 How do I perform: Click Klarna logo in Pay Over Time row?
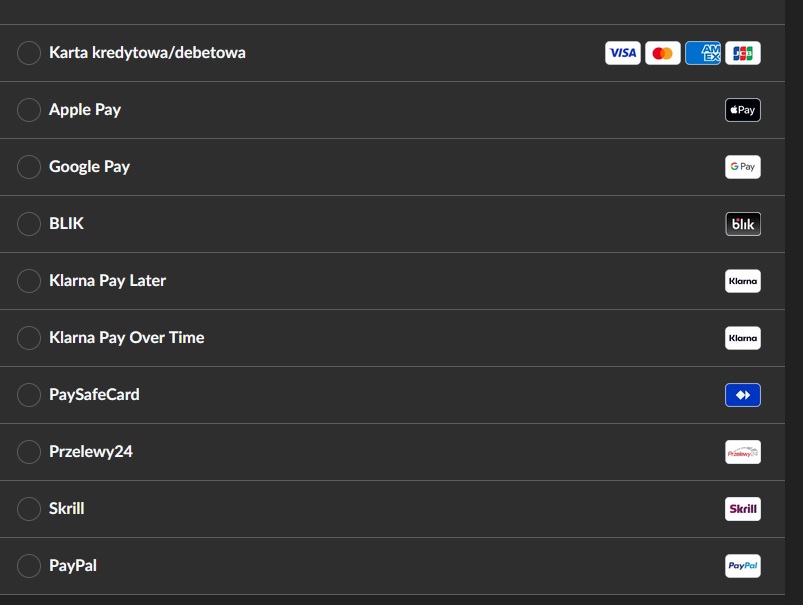(x=743, y=338)
